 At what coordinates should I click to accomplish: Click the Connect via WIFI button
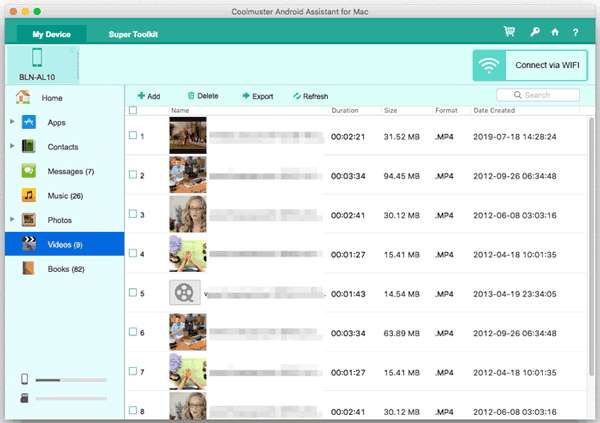pyautogui.click(x=530, y=65)
